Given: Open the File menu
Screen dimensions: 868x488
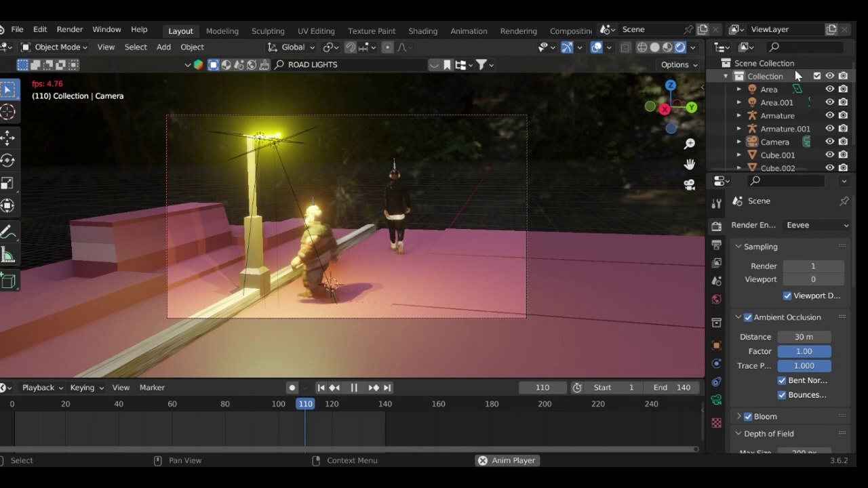Looking at the screenshot, I should (17, 30).
